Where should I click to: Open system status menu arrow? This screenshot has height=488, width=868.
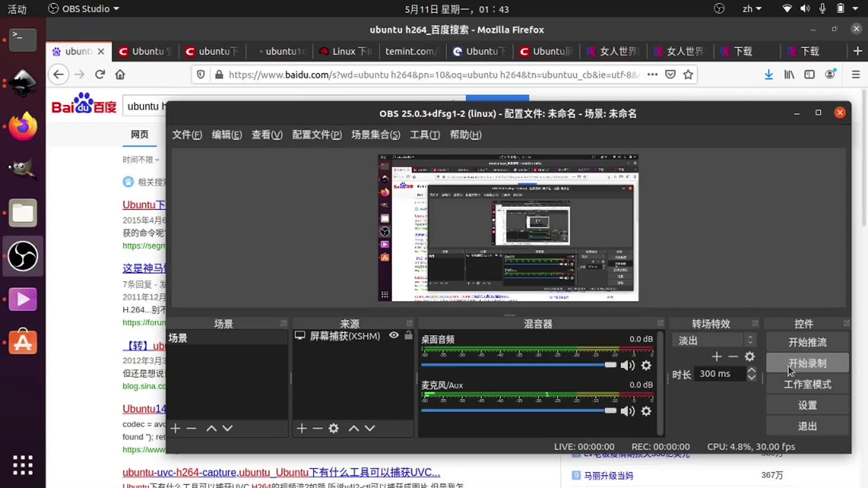855,9
